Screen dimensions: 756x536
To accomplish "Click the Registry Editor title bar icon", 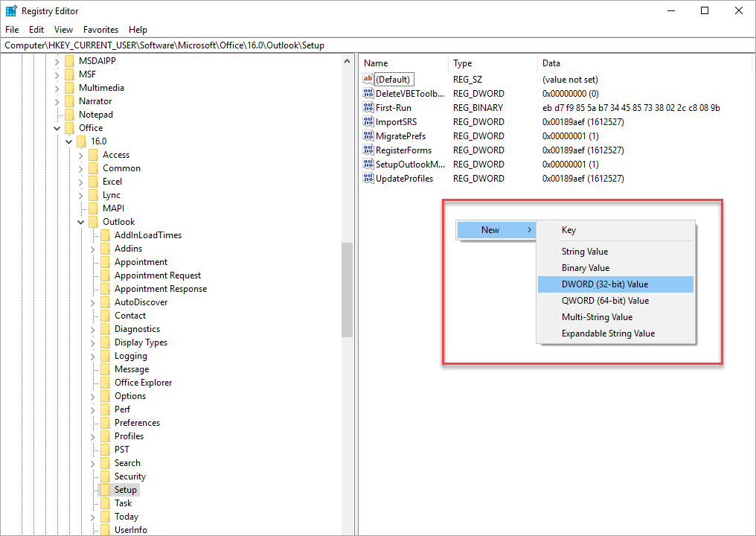I will 11,11.
